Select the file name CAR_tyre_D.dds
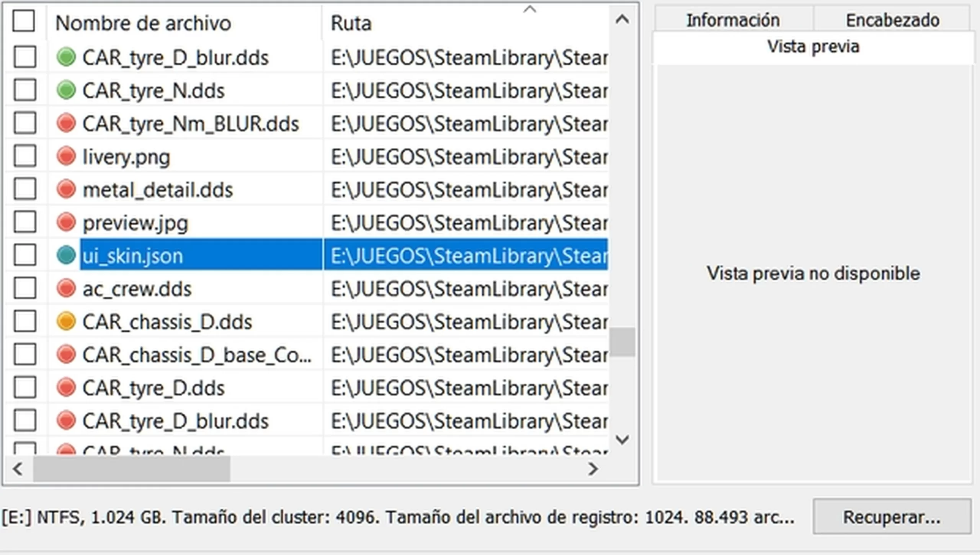This screenshot has width=980, height=555. click(154, 388)
